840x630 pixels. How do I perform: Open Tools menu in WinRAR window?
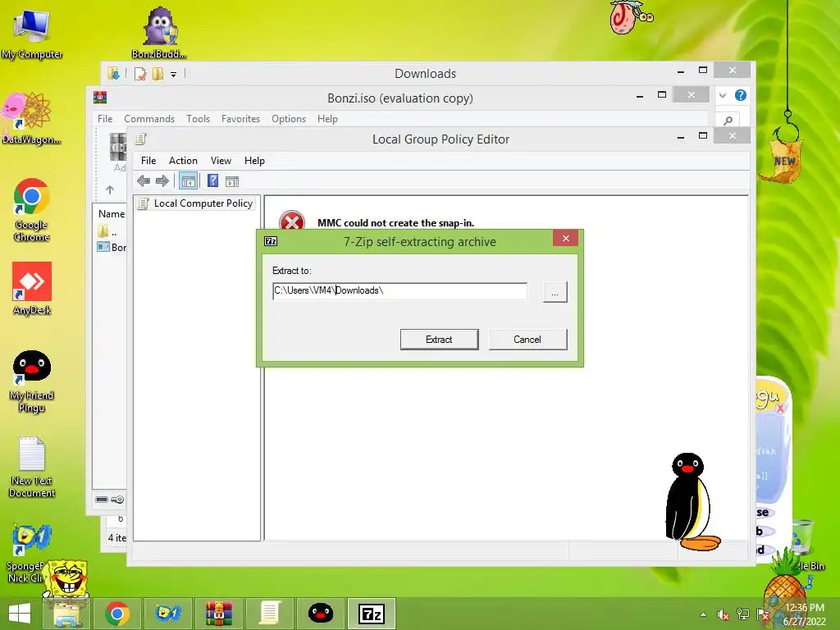pos(199,119)
